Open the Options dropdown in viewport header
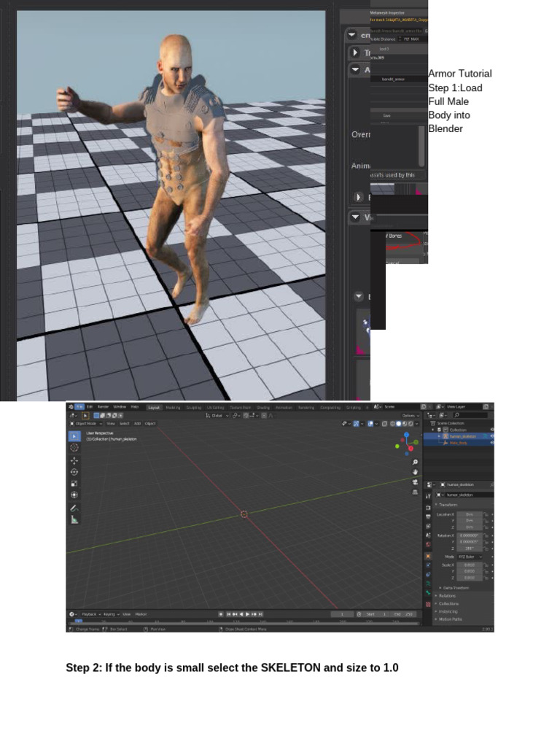 410,416
